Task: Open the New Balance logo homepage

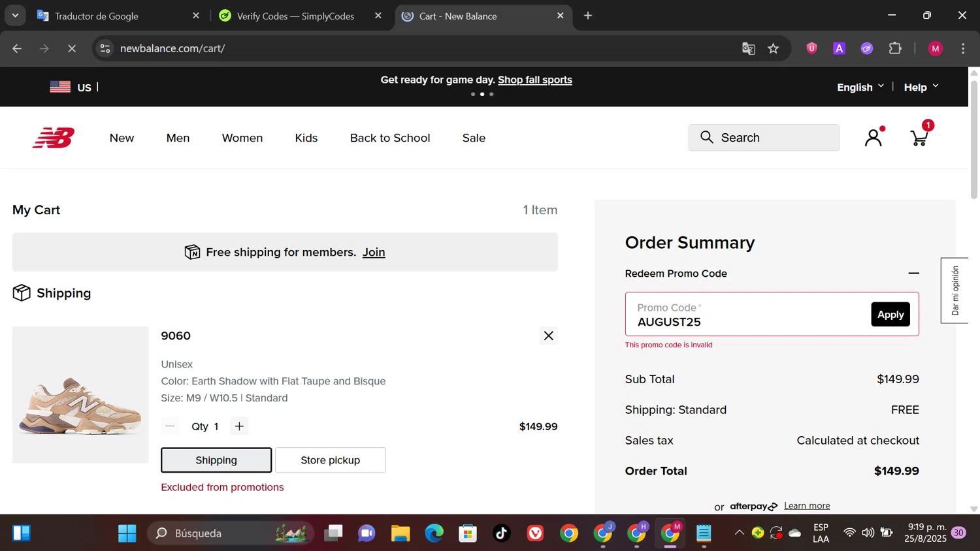Action: 54,138
